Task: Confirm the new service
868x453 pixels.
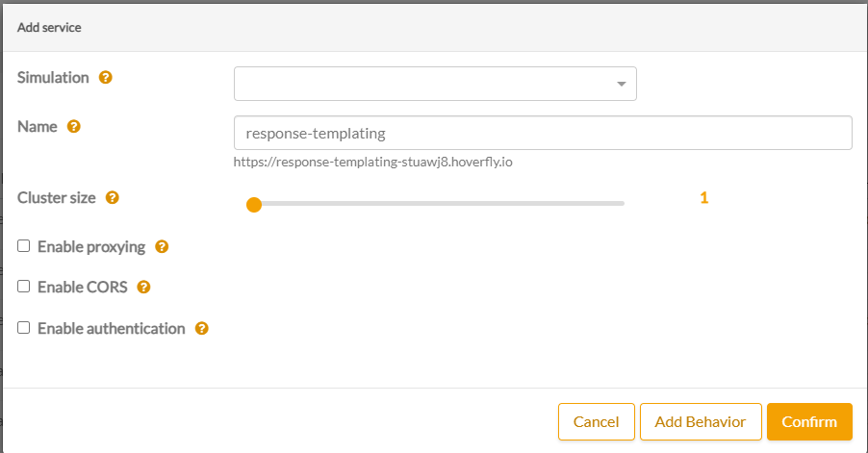Action: tap(809, 421)
